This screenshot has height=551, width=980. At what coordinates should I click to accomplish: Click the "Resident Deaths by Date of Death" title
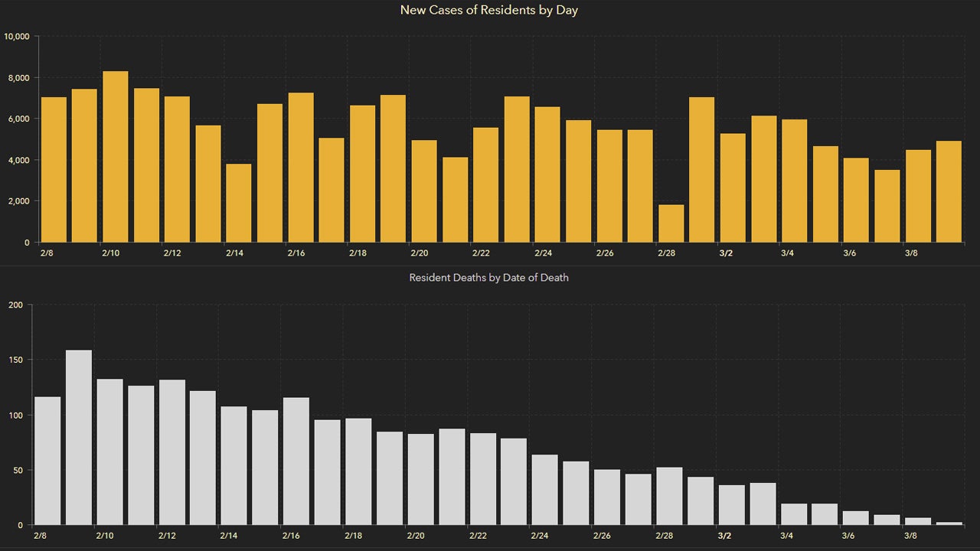tap(489, 278)
